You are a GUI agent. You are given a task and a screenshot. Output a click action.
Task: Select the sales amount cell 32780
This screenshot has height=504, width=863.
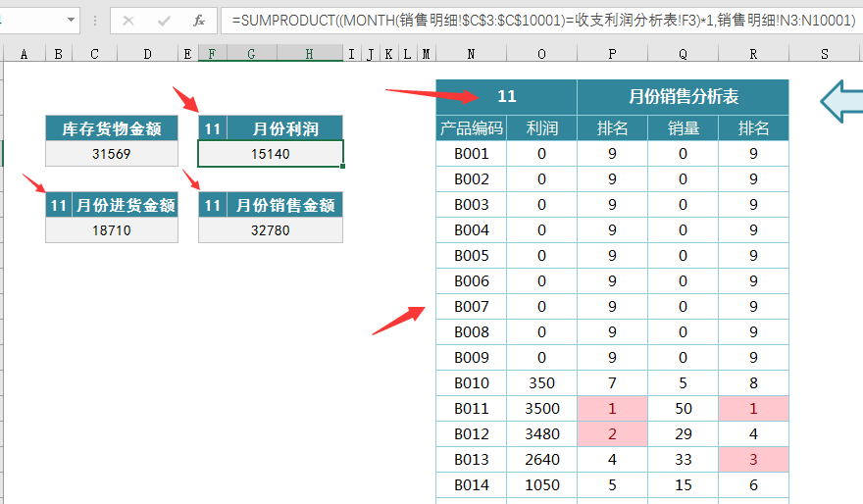coord(271,230)
